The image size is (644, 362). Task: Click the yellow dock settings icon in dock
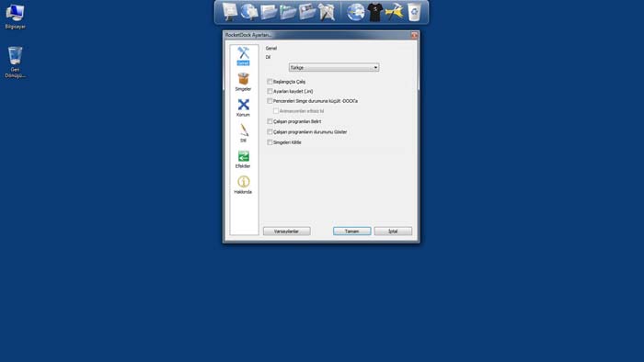pos(395,12)
